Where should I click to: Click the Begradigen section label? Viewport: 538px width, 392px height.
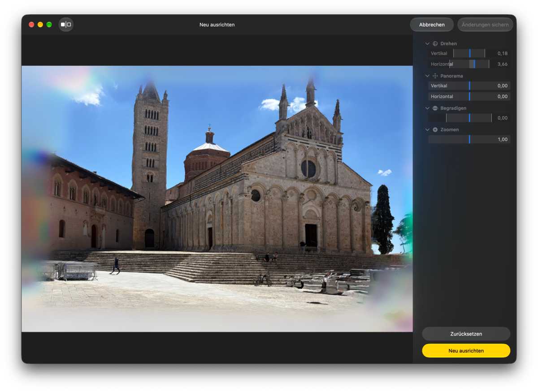pyautogui.click(x=453, y=108)
